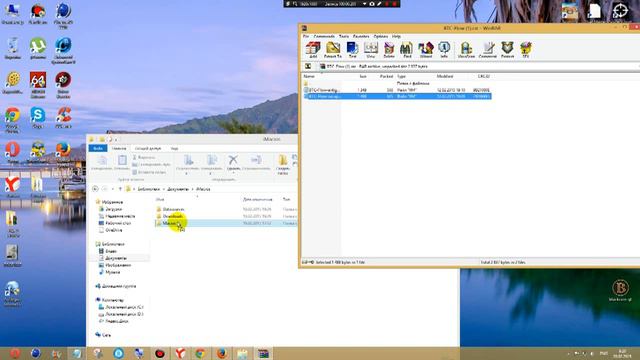Open the Favorites menu in WinRAR
640x360 pixels.
(361, 36)
